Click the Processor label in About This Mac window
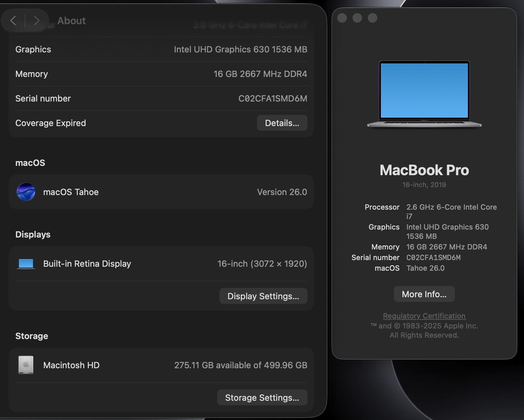This screenshot has height=420, width=524. 382,207
